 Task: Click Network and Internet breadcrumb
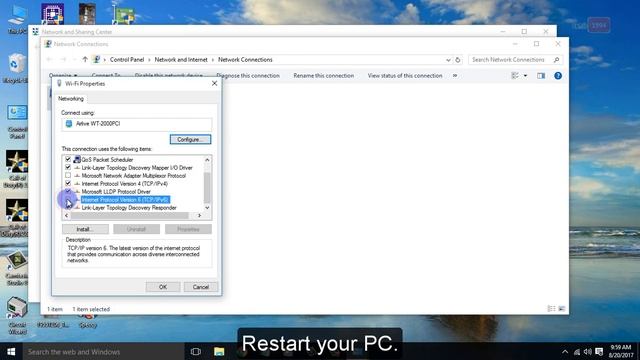tap(181, 60)
